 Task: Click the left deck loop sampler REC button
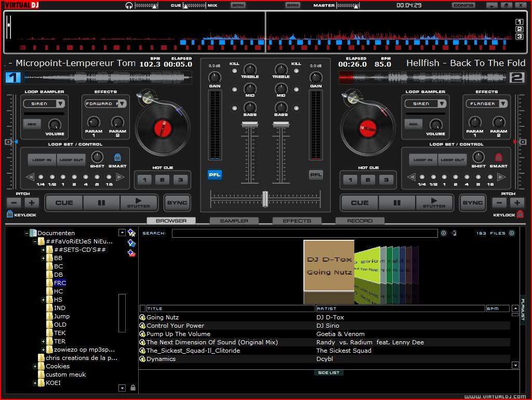coord(32,124)
